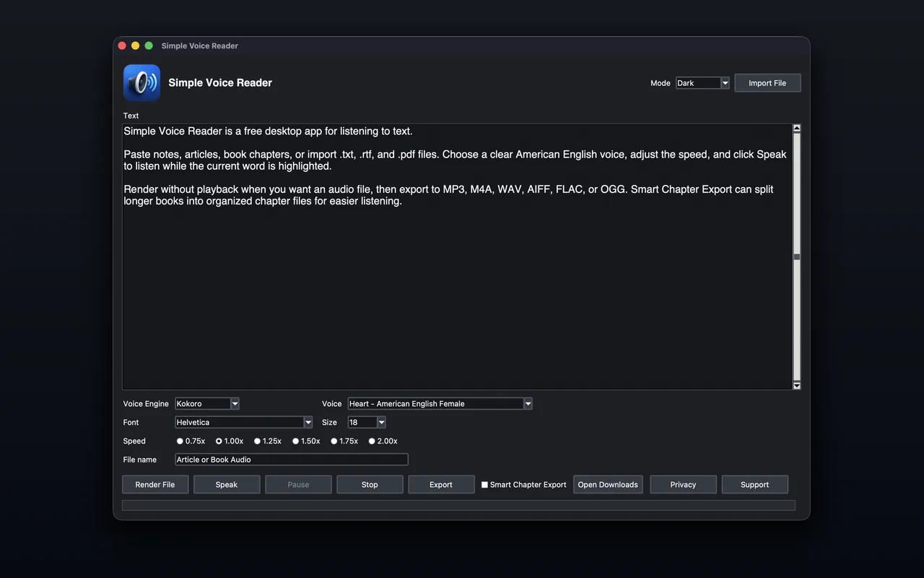Click the File name input field

click(x=292, y=460)
